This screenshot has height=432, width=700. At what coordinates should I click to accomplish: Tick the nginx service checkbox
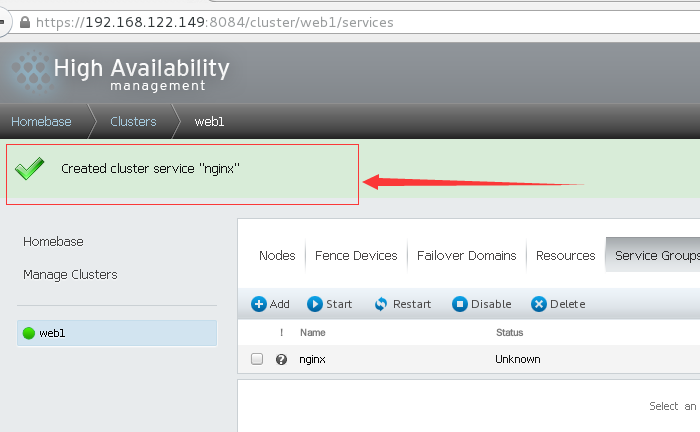257,359
